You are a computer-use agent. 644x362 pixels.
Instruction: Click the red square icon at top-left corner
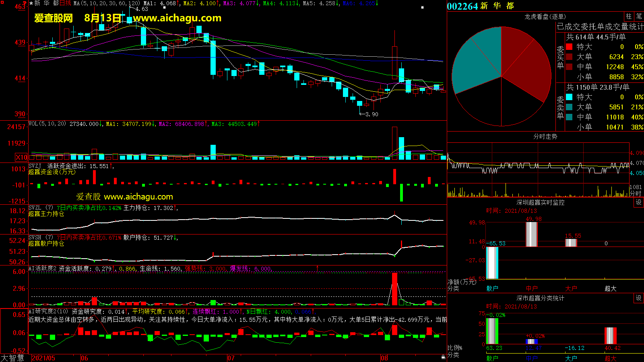tap(2, 2)
